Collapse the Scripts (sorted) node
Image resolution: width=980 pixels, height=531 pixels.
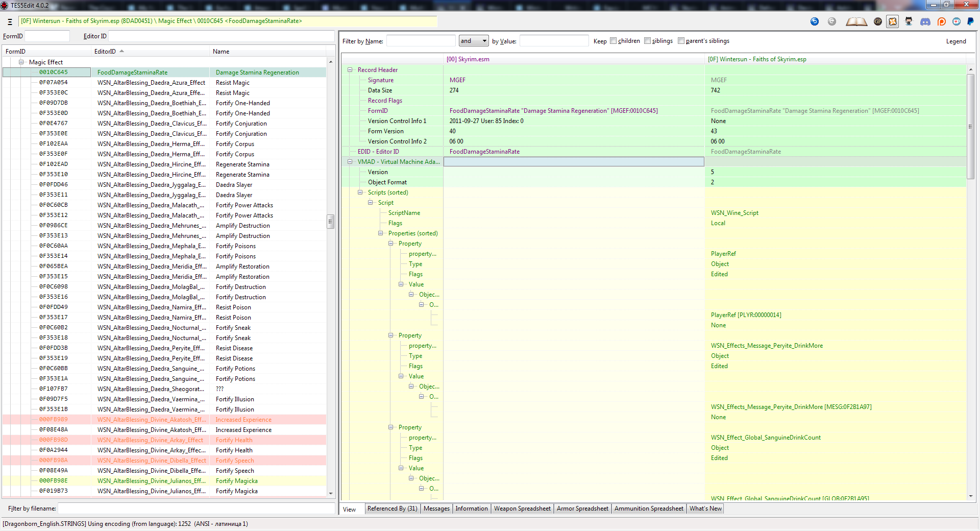coord(360,192)
